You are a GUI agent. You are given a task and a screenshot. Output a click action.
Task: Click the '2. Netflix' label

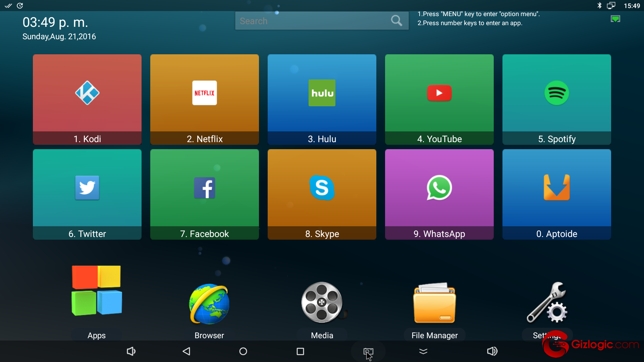tap(205, 139)
